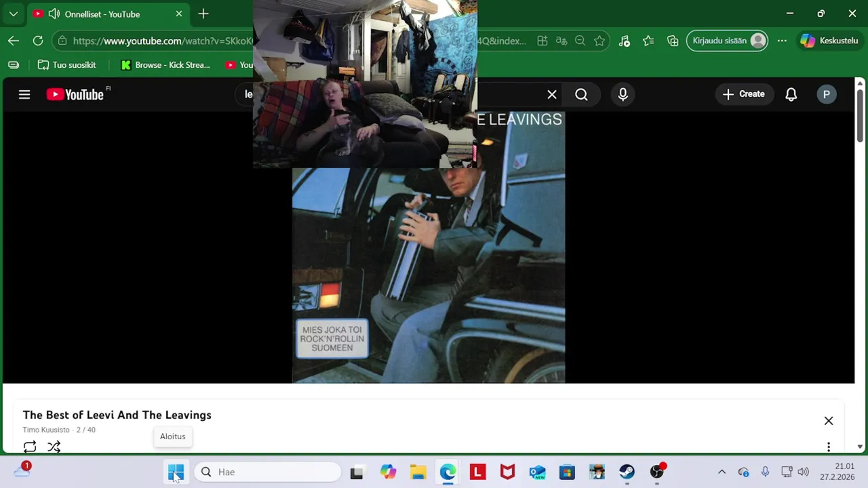The width and height of the screenshot is (868, 488).
Task: Reload the page with refresh icon
Action: pos(38,41)
